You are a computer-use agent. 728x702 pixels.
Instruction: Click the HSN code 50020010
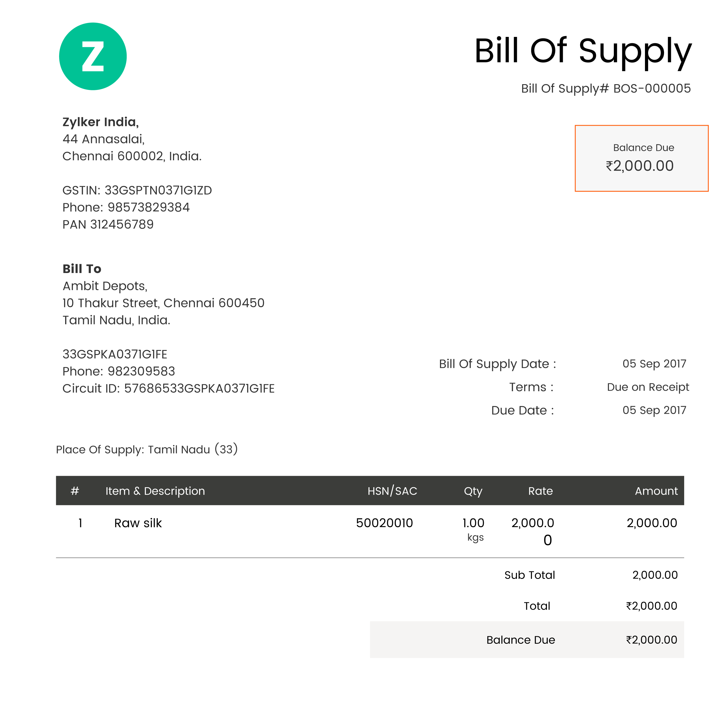point(384,523)
